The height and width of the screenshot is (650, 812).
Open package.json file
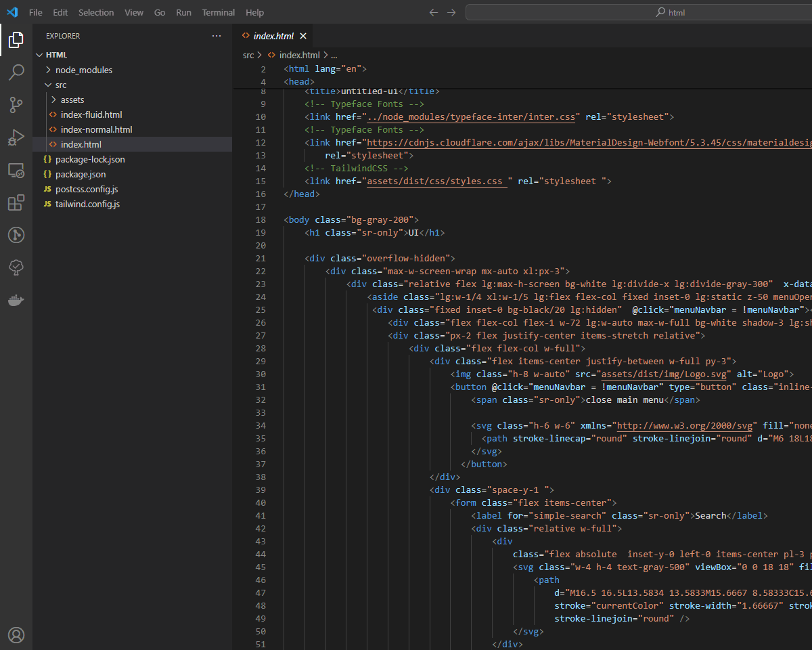tap(81, 174)
